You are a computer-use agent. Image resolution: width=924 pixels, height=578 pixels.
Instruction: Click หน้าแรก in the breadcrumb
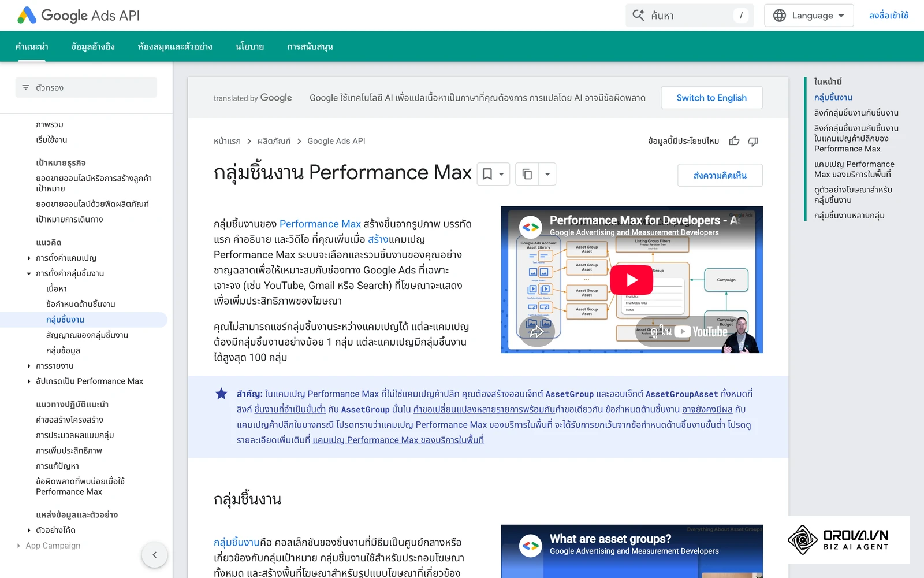(x=227, y=141)
